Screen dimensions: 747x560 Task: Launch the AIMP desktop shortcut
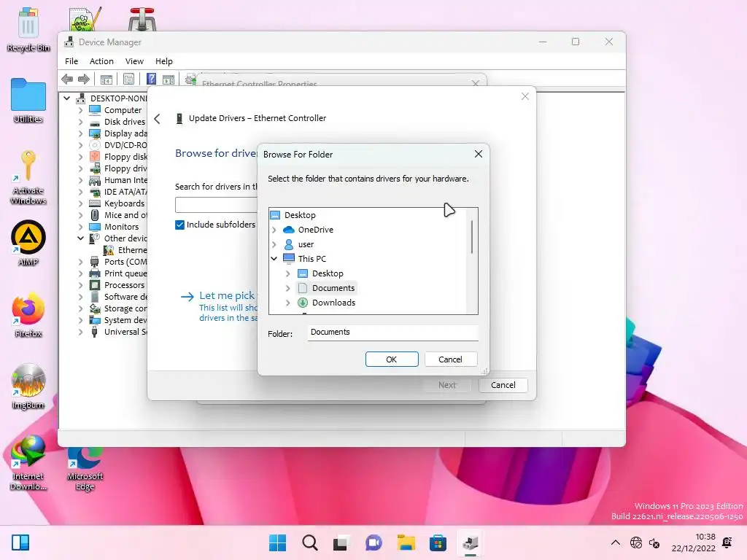[x=28, y=243]
